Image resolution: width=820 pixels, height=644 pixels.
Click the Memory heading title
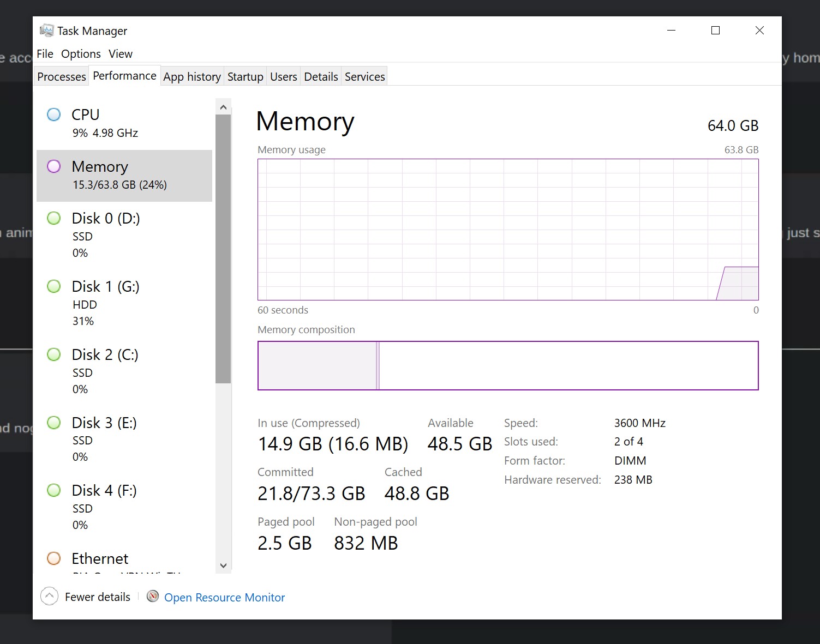click(x=306, y=122)
